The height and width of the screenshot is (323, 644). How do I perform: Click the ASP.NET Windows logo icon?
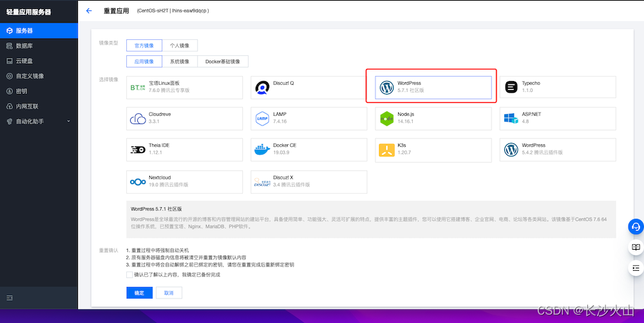[511, 118]
